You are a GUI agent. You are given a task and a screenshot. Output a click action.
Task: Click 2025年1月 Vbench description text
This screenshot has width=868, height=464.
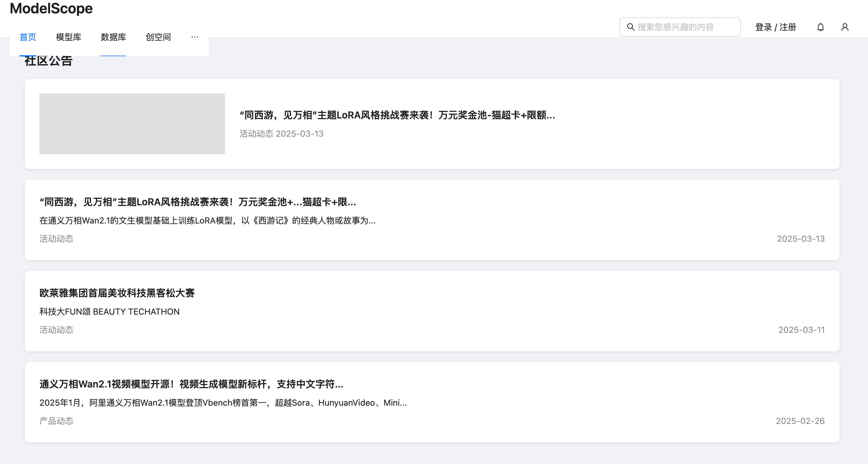coord(223,403)
